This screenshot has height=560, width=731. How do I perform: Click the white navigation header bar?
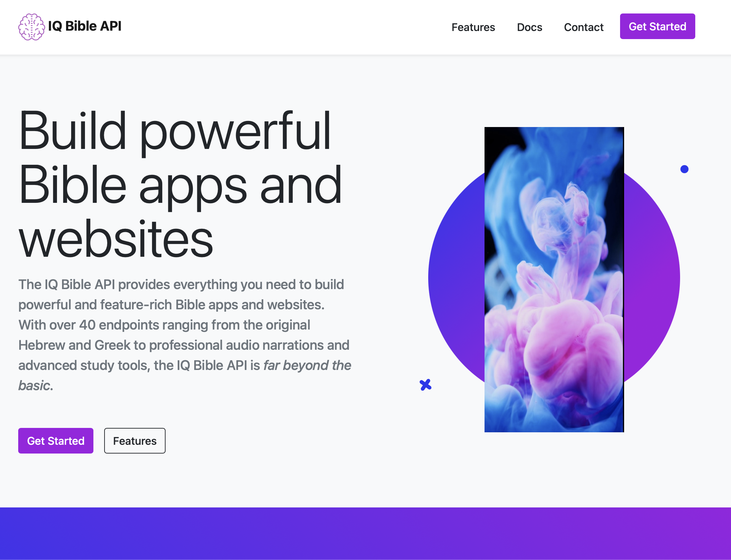[270, 26]
